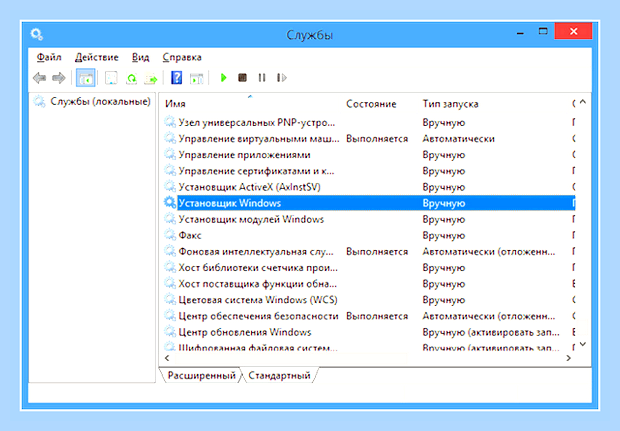Click Автоматически startup type of Управление виртуальными

458,138
